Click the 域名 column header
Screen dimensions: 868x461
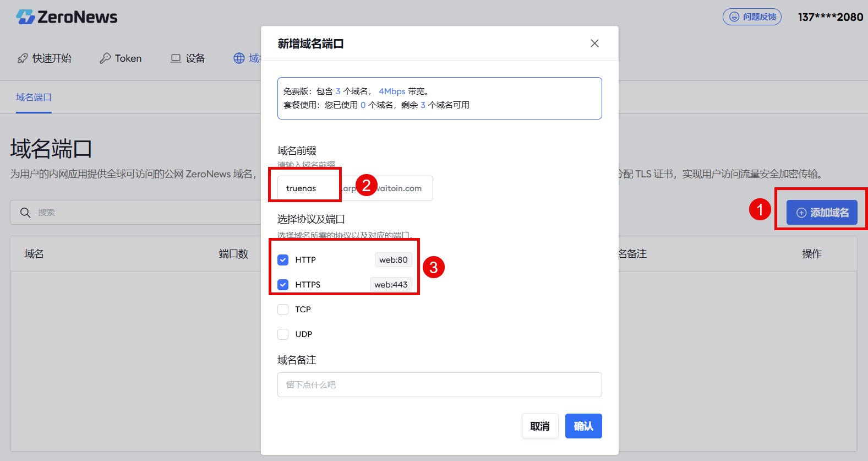click(x=34, y=254)
